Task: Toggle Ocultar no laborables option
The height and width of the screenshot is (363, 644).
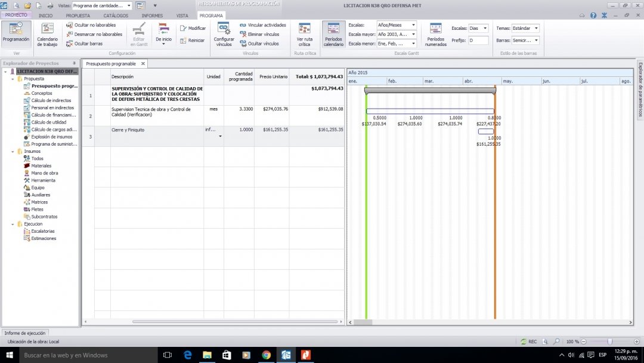Action: (91, 25)
